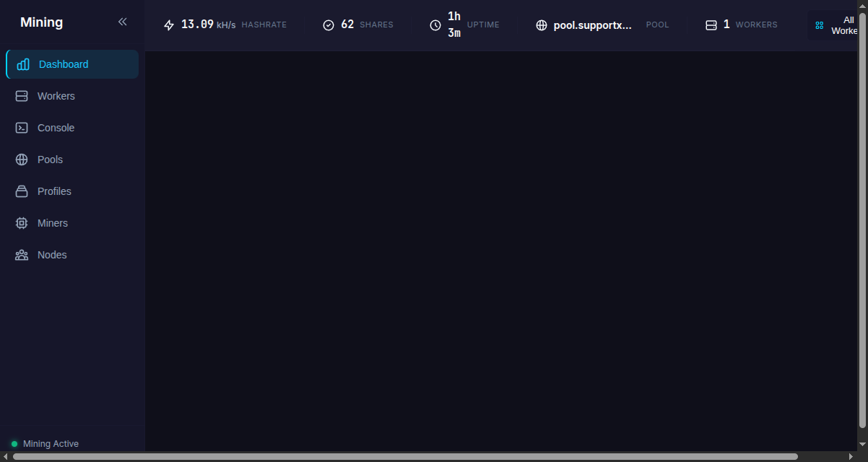Click the horizontal scrollbar at the bottom
Viewport: 868px width, 462px height.
tap(404, 456)
